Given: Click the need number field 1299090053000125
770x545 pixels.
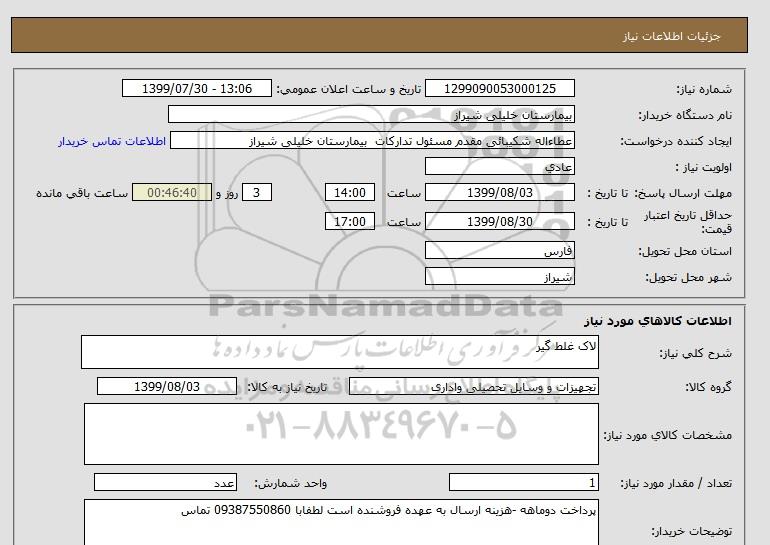Looking at the screenshot, I should pyautogui.click(x=499, y=88).
